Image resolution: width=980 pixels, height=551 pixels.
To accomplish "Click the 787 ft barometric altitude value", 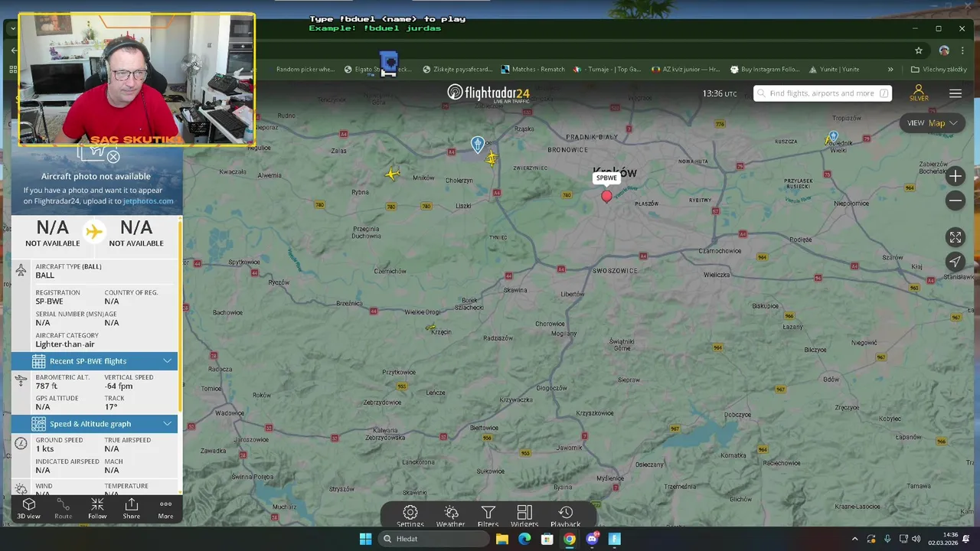I will [46, 386].
